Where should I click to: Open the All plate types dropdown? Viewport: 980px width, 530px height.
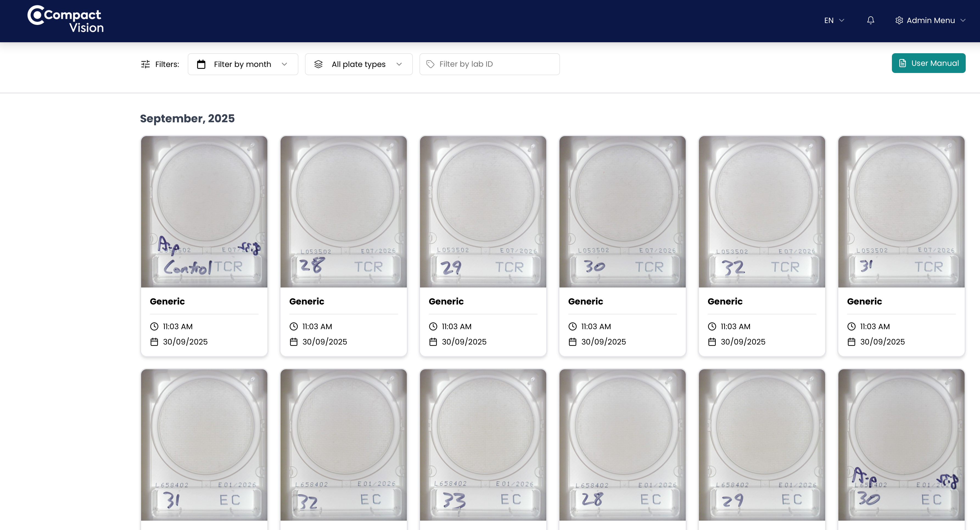[x=358, y=64]
